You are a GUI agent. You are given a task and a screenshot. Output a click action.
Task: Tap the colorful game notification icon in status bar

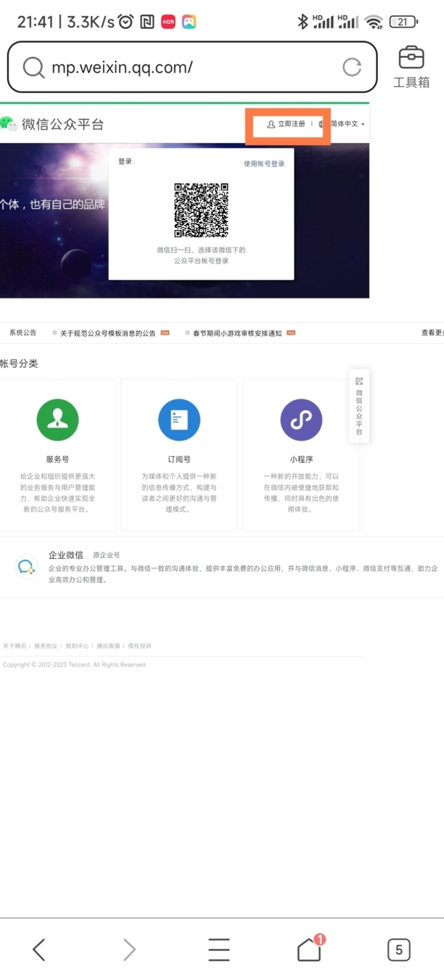(x=189, y=22)
